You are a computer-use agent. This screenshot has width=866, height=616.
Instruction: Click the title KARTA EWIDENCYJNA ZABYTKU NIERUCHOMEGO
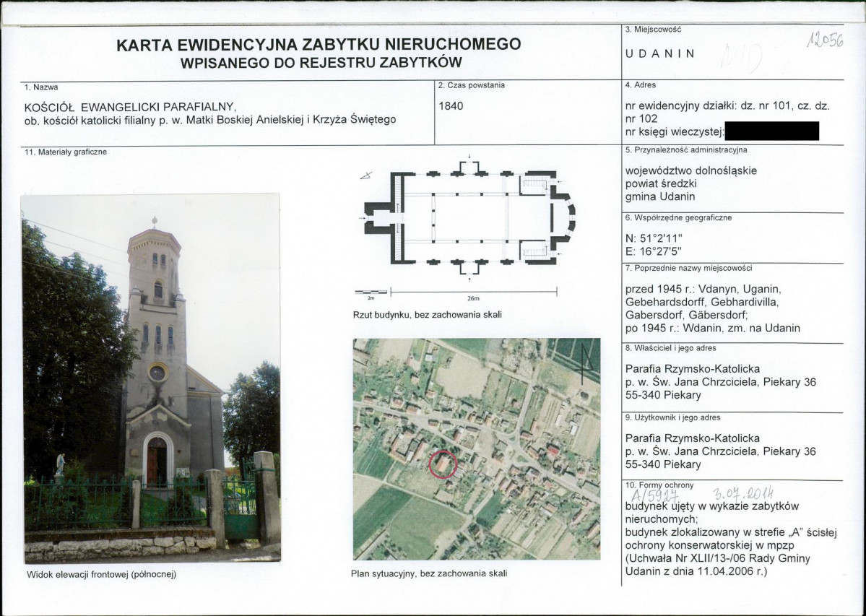pyautogui.click(x=319, y=44)
